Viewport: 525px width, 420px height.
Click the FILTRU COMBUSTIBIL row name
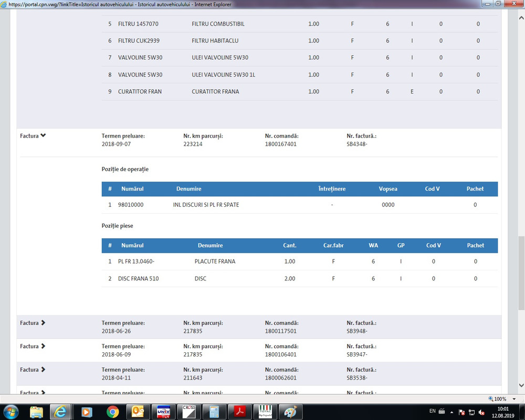(218, 24)
